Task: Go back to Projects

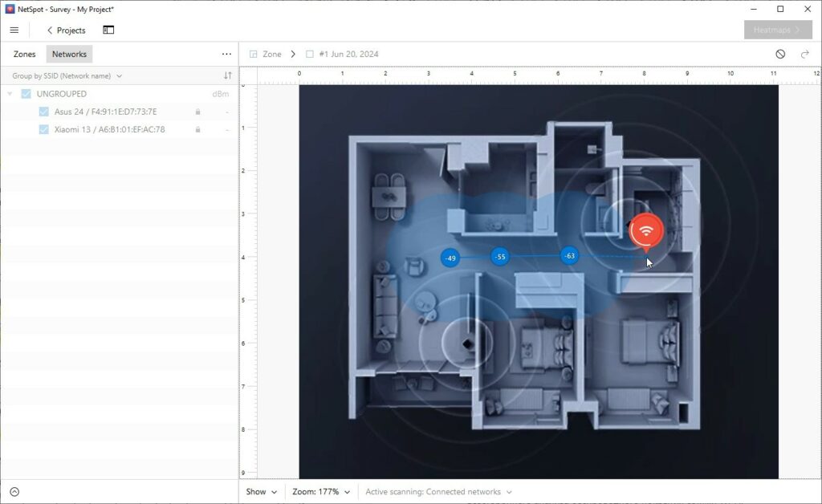Action: (66, 30)
